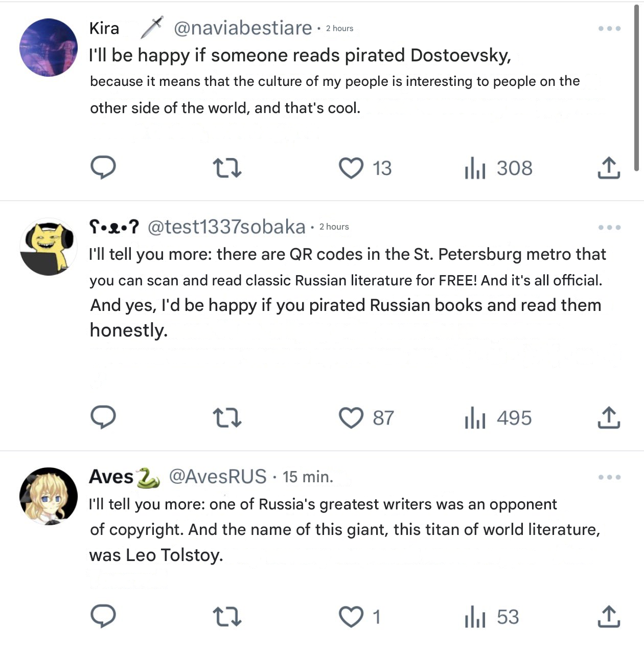Reply to the St. Petersburg metro tweet

pyautogui.click(x=103, y=417)
